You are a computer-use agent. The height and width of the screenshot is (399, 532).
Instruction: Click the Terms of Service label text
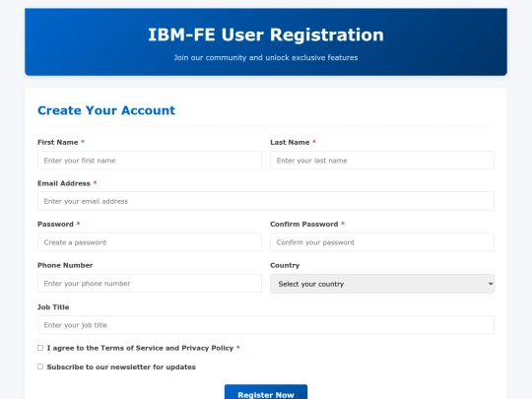pos(140,348)
